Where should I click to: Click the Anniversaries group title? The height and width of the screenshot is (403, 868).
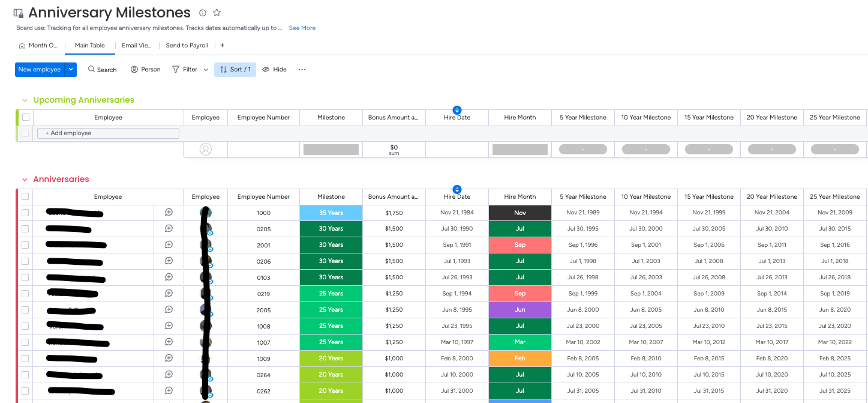coord(61,180)
